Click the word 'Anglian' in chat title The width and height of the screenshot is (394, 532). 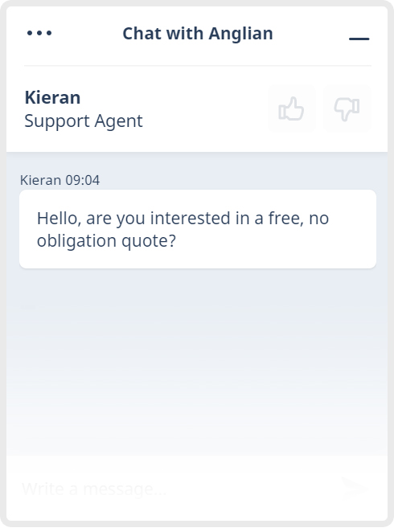(240, 34)
